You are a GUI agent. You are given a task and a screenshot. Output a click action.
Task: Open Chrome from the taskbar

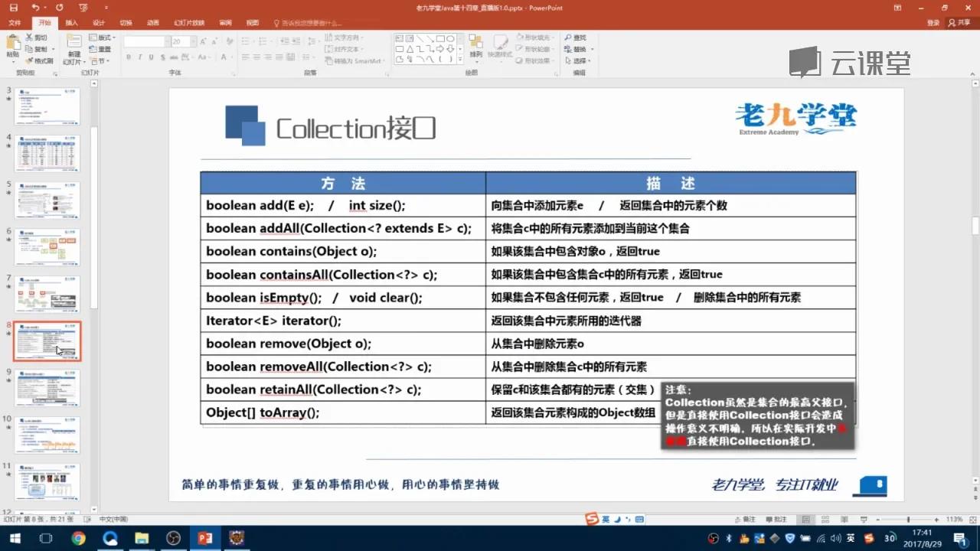pos(79,538)
